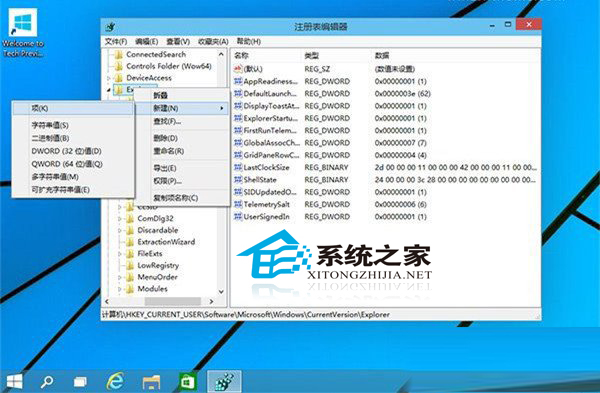Select 权限(P)... in the context menu
600x393 pixels.
click(x=181, y=181)
